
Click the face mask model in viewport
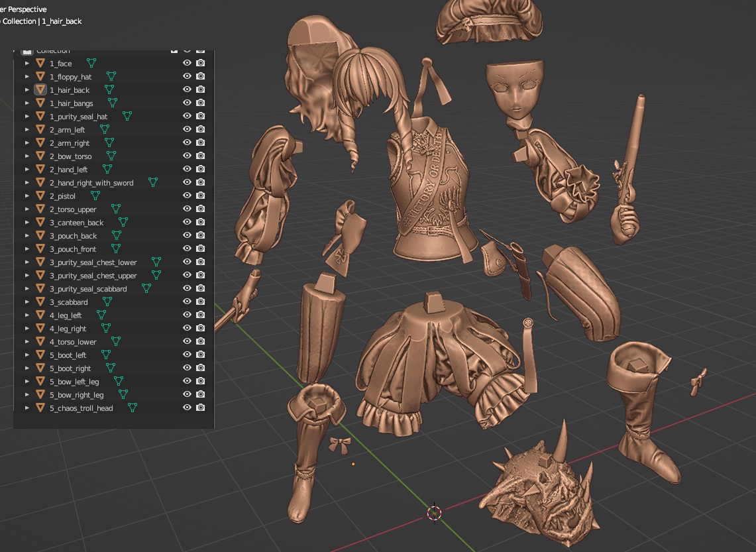[516, 89]
